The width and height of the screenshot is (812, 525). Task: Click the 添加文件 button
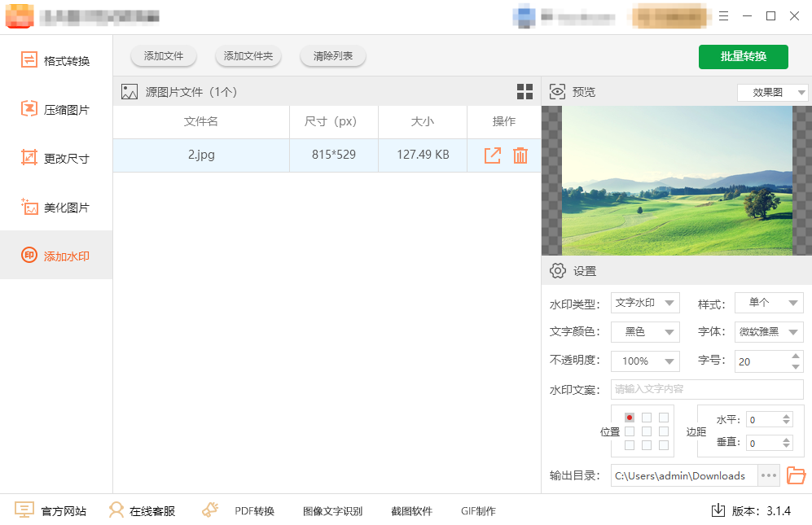click(164, 56)
